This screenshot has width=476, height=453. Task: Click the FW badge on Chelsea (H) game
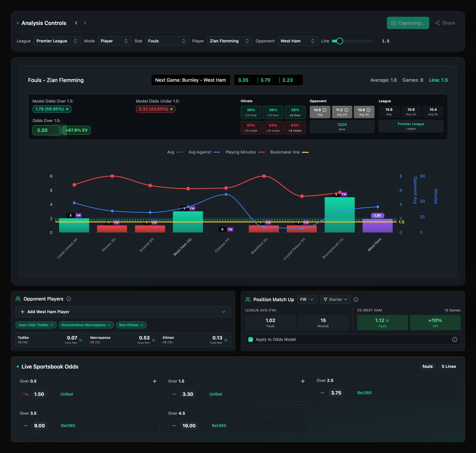tap(230, 229)
